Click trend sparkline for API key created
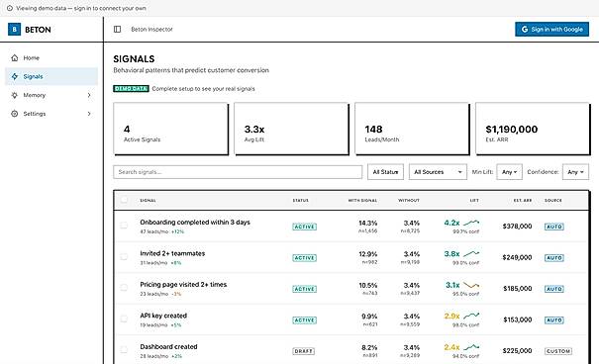This screenshot has height=364, width=599. click(x=471, y=316)
